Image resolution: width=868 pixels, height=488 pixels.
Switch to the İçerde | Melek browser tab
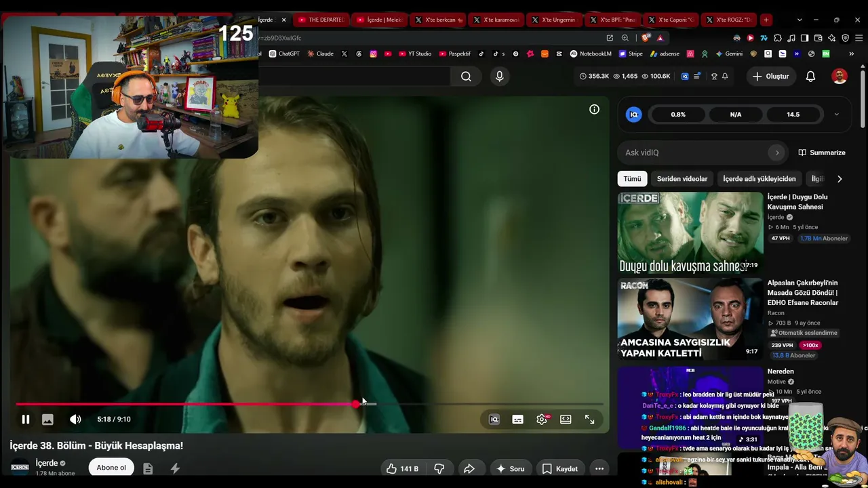click(x=380, y=20)
